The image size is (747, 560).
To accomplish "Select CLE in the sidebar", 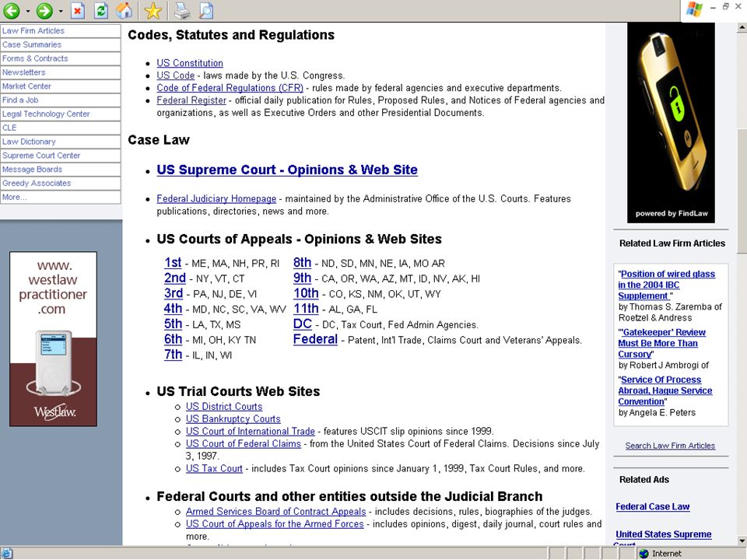I will pos(60,128).
